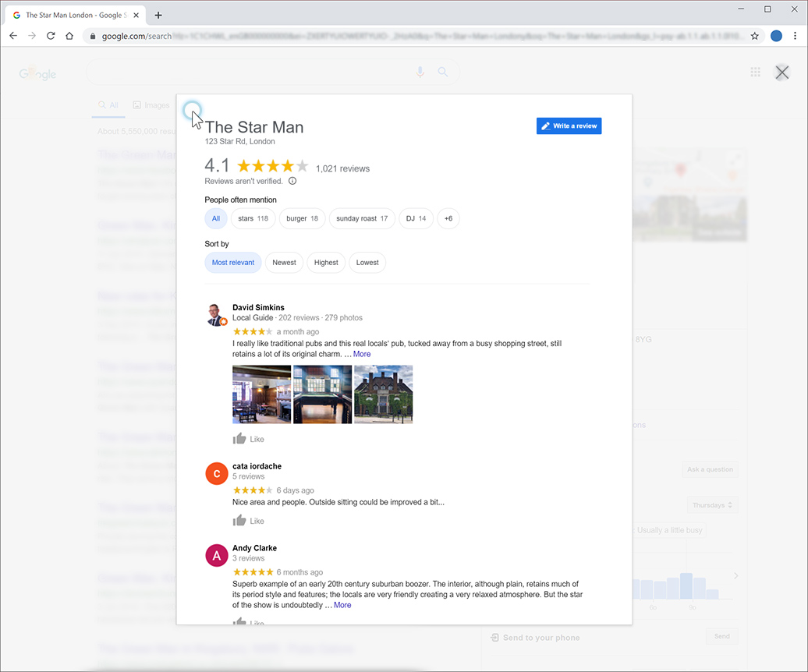
Task: Select the 'All' mentions filter chip
Action: 216,219
